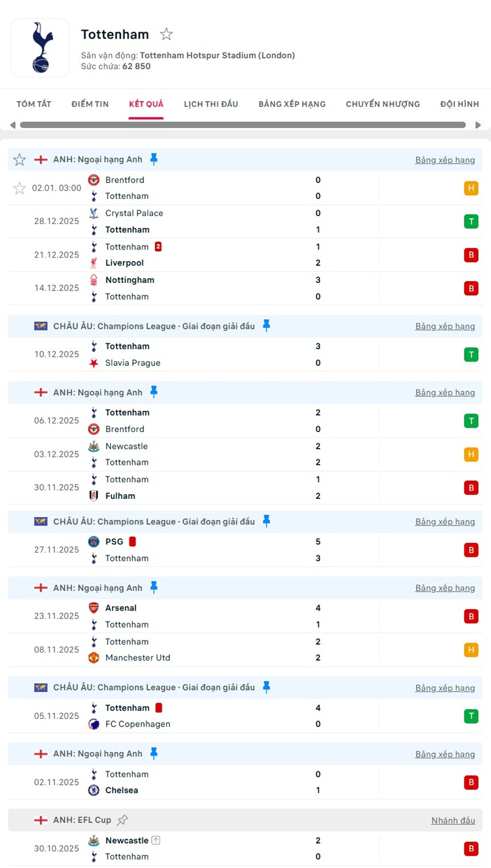Toggle the star to favorite Tottenham
This screenshot has width=491, height=868.
(x=166, y=34)
